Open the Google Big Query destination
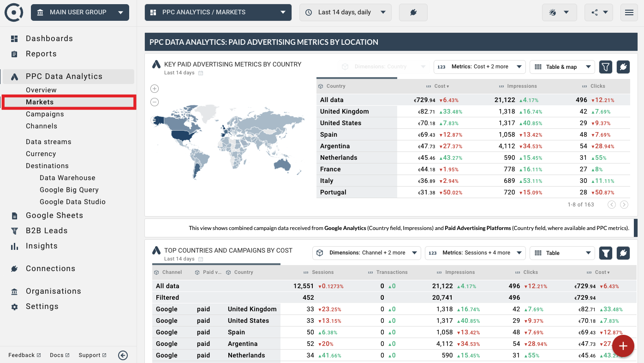 pyautogui.click(x=69, y=190)
